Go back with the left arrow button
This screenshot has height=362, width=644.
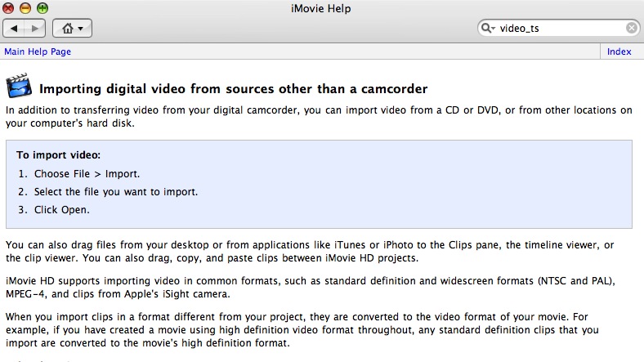pyautogui.click(x=14, y=29)
